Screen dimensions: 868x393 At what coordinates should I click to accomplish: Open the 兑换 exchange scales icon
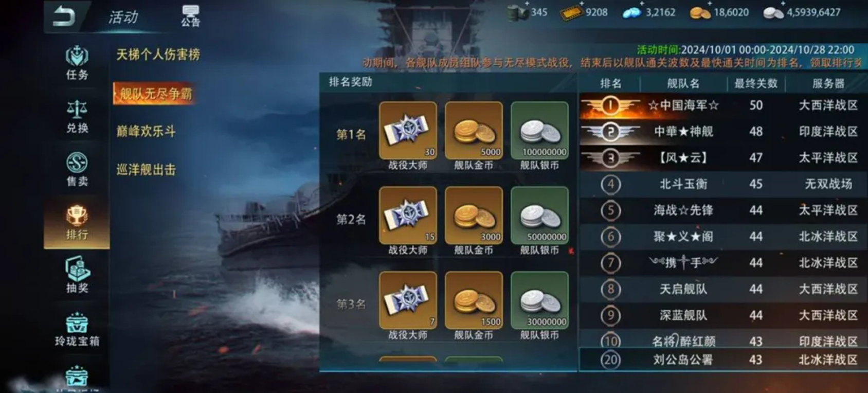coord(77,117)
